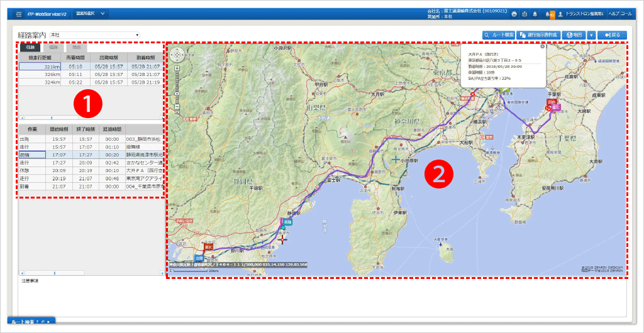Switch to the 復路 tab
The image size is (644, 333).
pyautogui.click(x=53, y=48)
